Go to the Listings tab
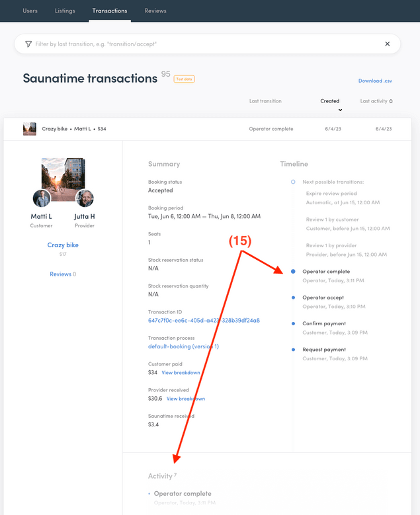This screenshot has height=515, width=420. 65,11
